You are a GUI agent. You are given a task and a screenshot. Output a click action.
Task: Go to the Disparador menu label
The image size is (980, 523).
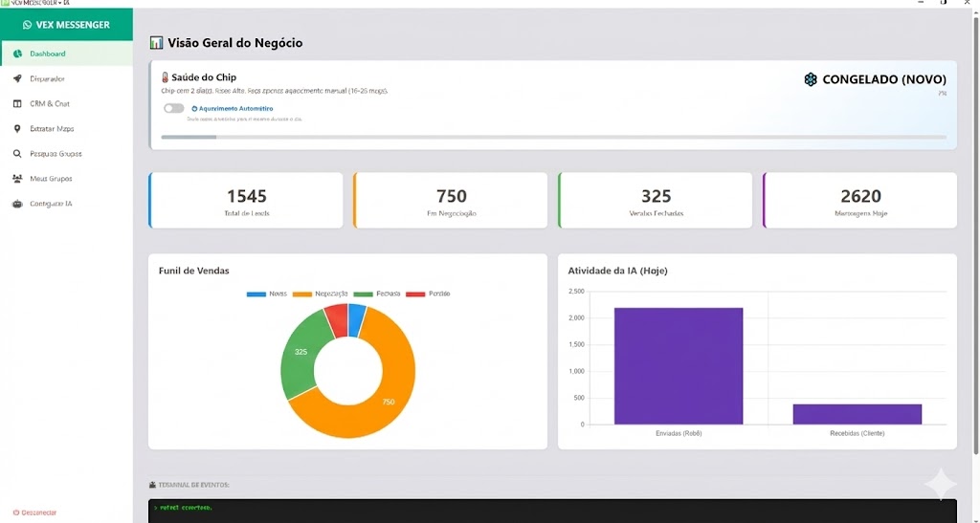(x=47, y=78)
